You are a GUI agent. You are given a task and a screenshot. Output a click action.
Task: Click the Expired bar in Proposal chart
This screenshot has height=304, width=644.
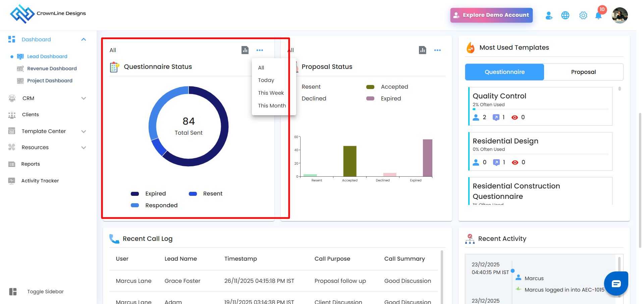427,158
